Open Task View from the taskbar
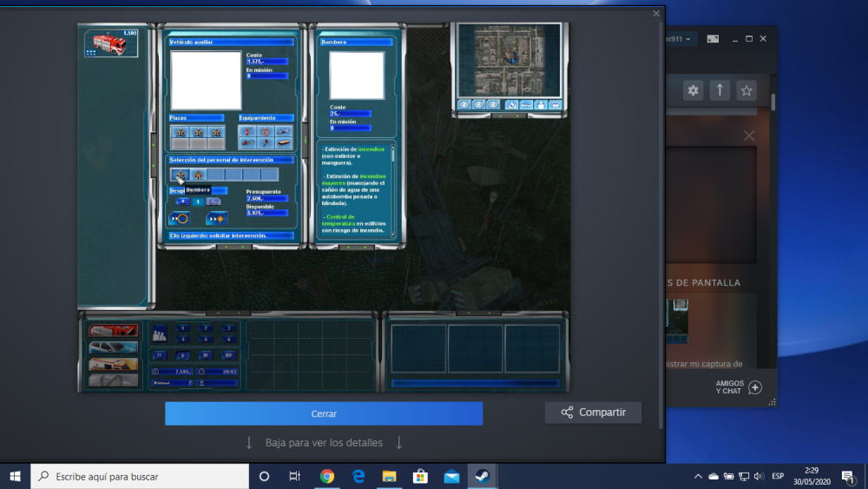Screen dimensions: 868x489 294,476
